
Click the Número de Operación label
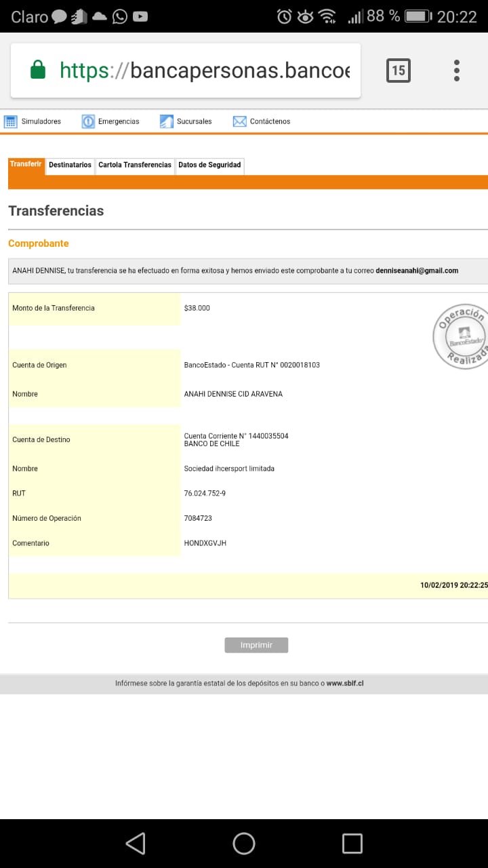[47, 518]
